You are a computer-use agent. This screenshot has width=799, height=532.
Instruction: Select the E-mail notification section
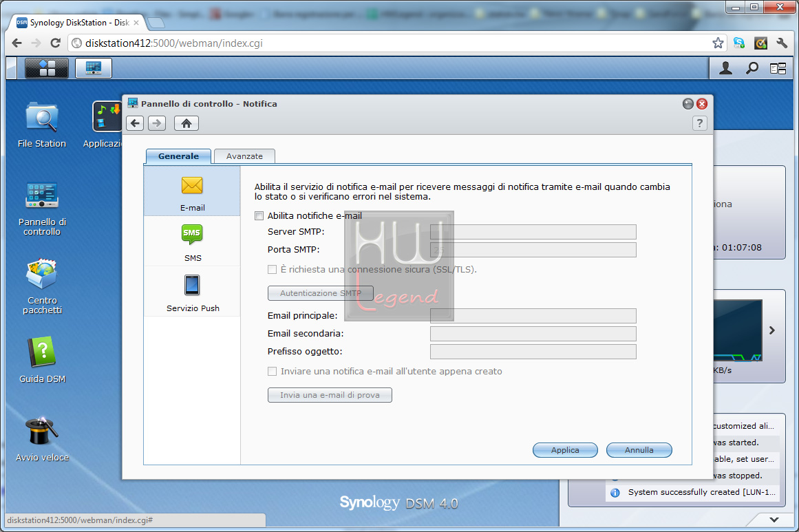[x=192, y=192]
